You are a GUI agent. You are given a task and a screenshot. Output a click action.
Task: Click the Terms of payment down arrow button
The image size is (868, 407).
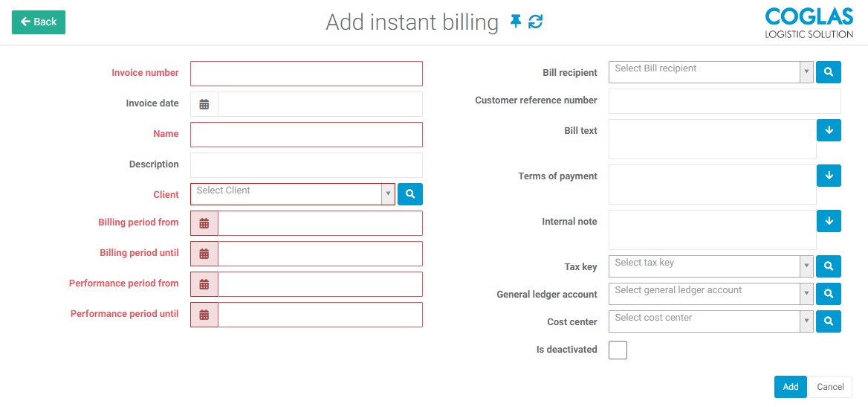tap(829, 176)
